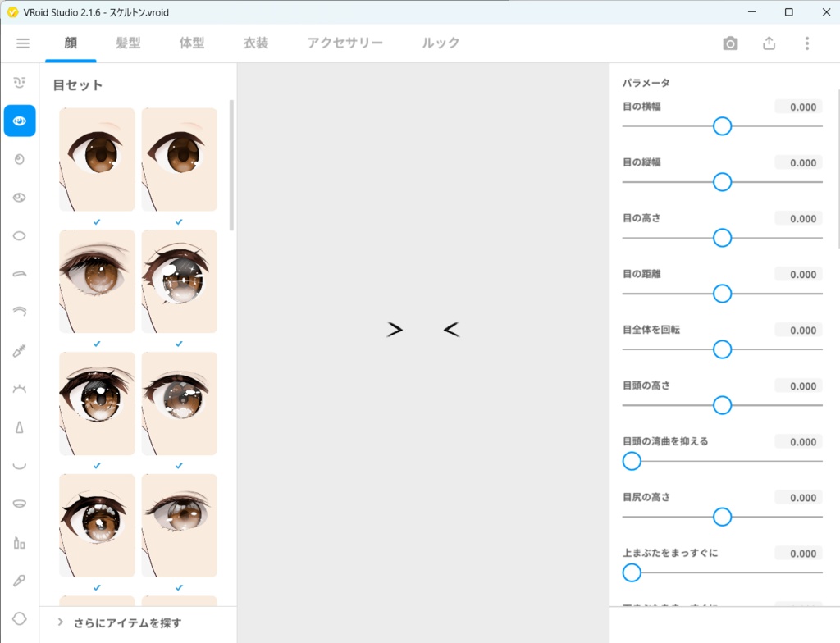840x643 pixels.
Task: Click the 目の距離 slider handle
Action: (722, 294)
